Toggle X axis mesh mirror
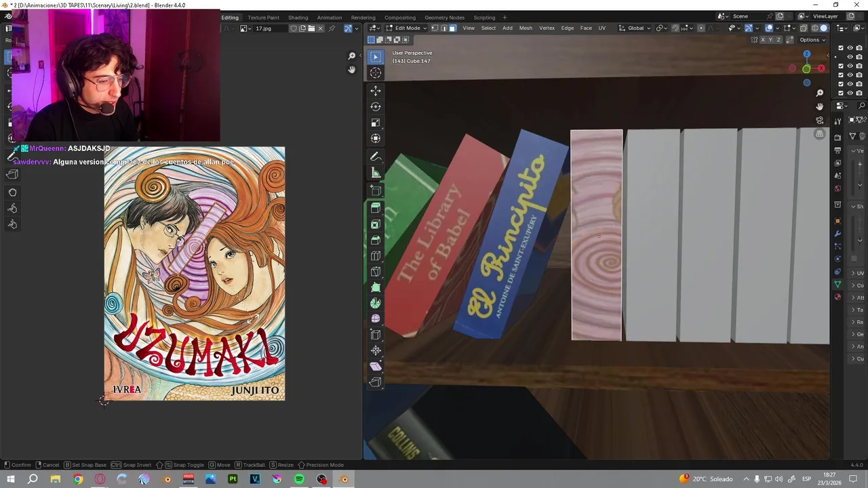868x488 pixels. (x=763, y=40)
